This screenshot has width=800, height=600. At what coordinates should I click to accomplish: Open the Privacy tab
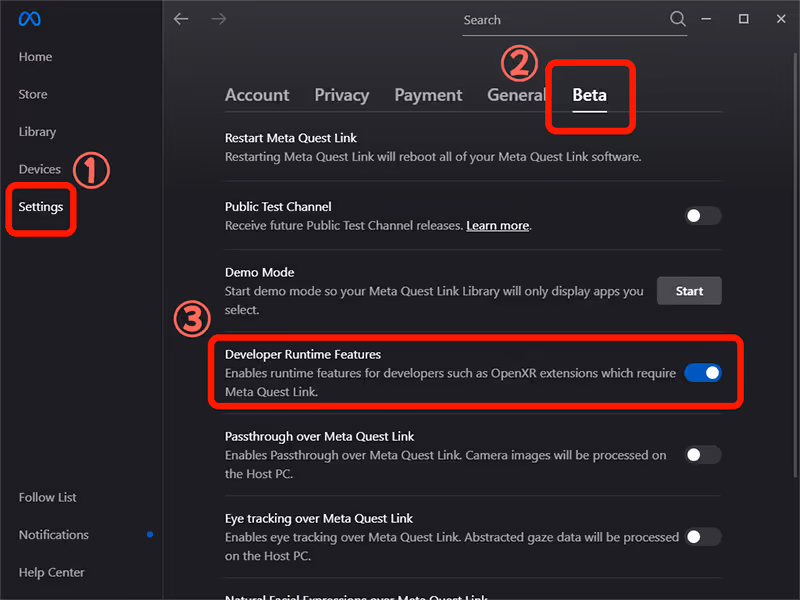[x=342, y=95]
